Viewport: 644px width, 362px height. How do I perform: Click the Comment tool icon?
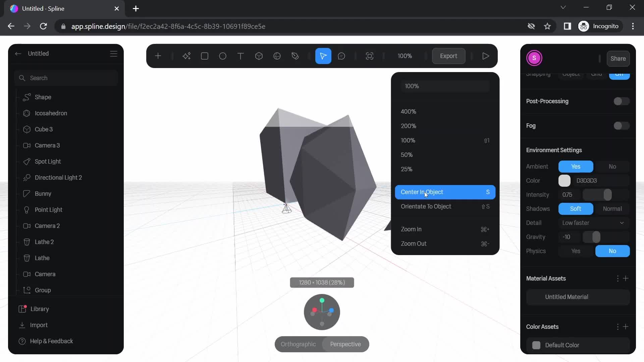point(342,56)
